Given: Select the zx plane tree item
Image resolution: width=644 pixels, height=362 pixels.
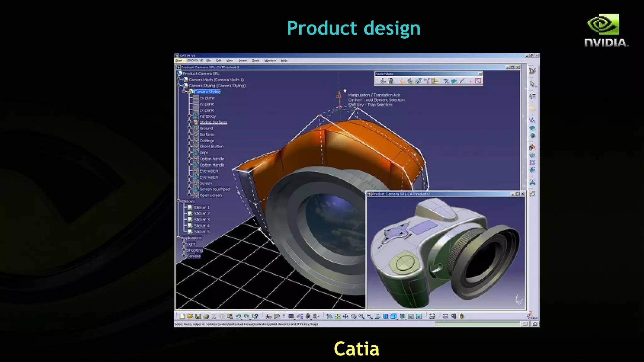Looking at the screenshot, I should coord(207,110).
